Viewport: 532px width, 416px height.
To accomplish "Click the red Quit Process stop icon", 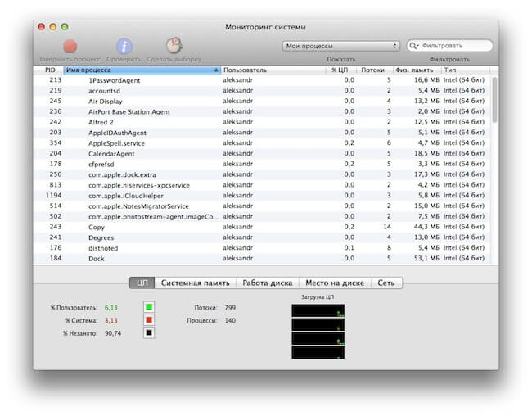I will [x=70, y=46].
